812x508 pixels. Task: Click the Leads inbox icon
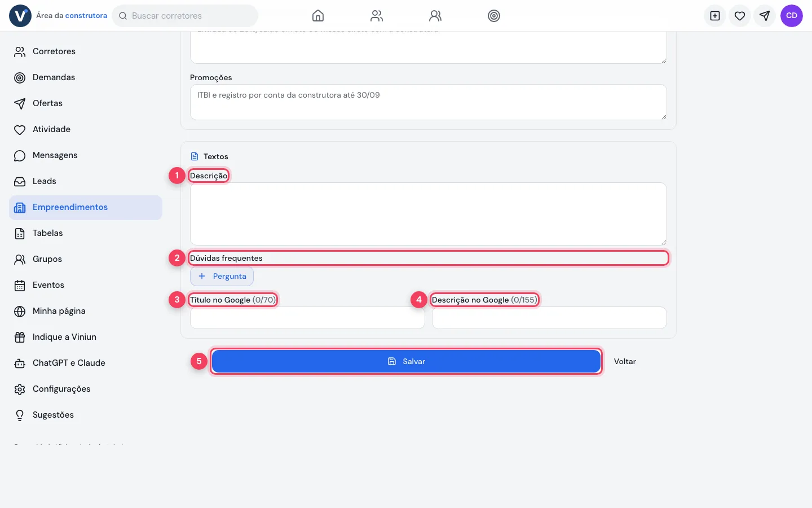pyautogui.click(x=20, y=182)
